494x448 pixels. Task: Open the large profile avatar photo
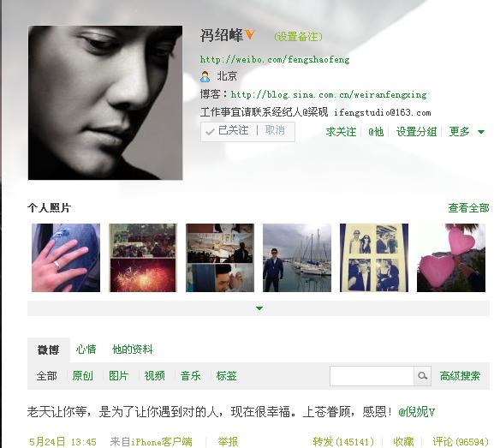(x=105, y=103)
